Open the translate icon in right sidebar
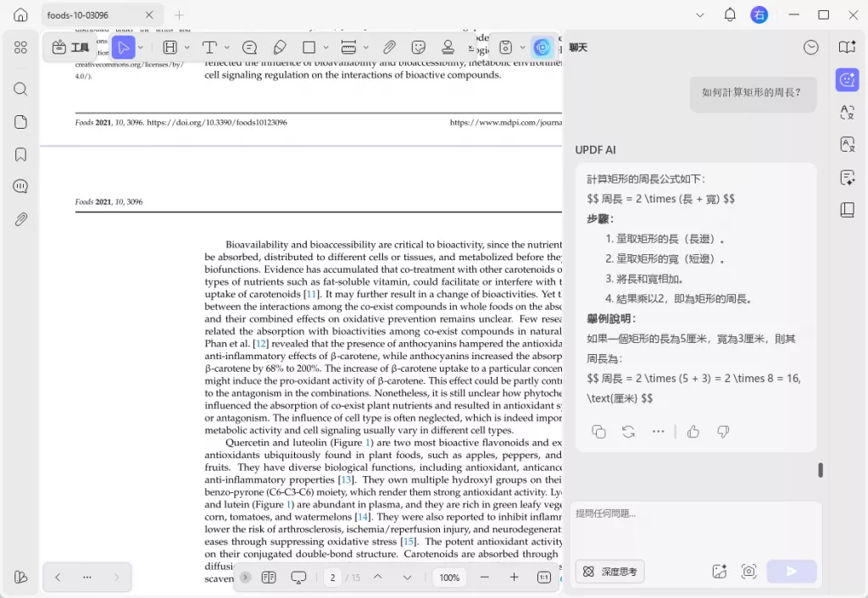 coord(847,113)
